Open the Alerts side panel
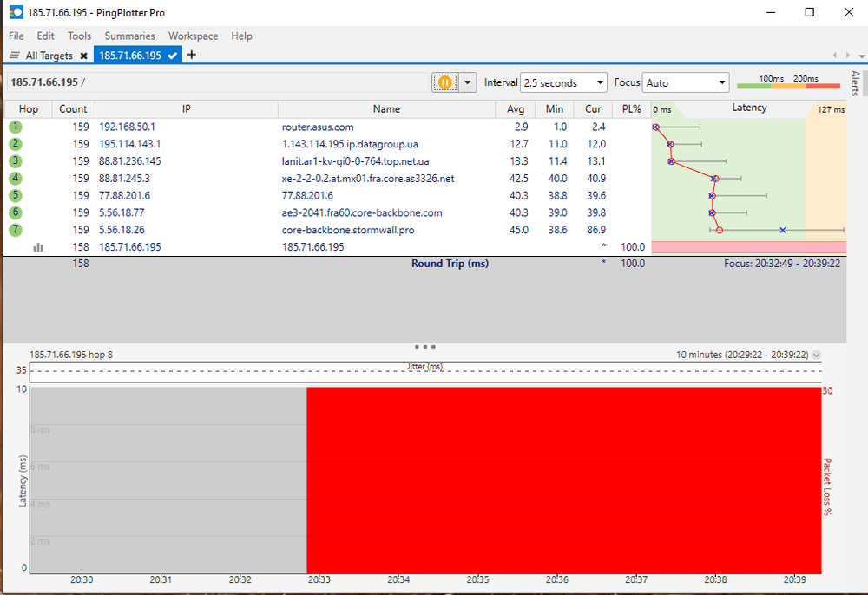 click(x=855, y=84)
